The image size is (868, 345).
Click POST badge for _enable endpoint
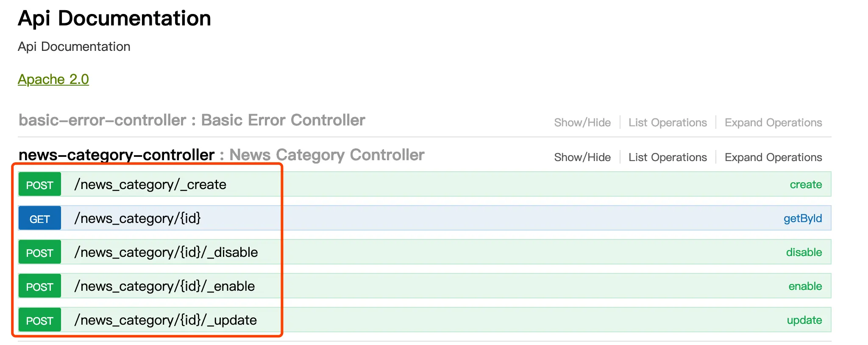point(39,286)
